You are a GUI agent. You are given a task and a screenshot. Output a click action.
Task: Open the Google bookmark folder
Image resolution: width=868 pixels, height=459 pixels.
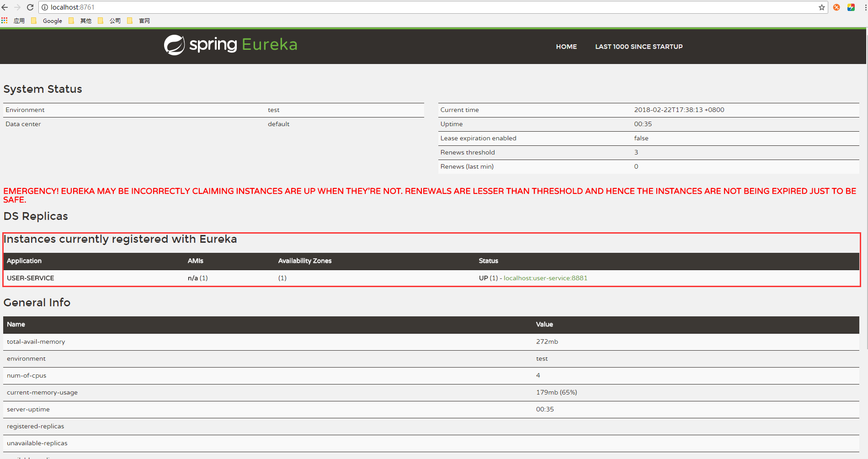click(47, 21)
